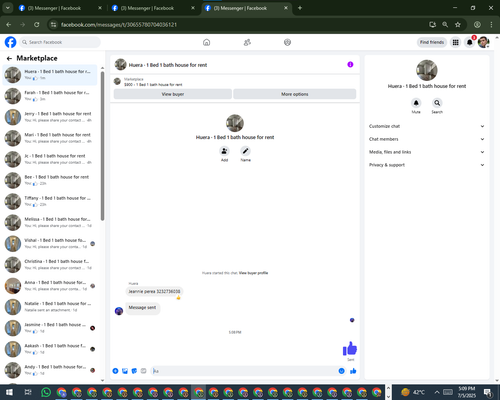Open the Farah conversation
The image size is (500, 400).
(x=50, y=96)
